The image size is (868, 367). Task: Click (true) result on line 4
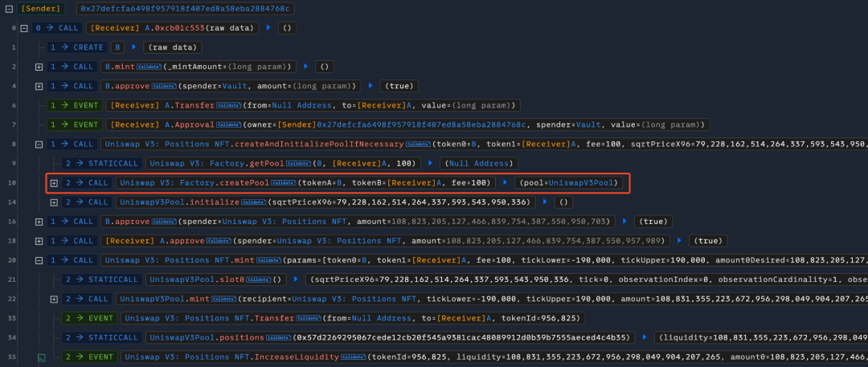pos(399,86)
